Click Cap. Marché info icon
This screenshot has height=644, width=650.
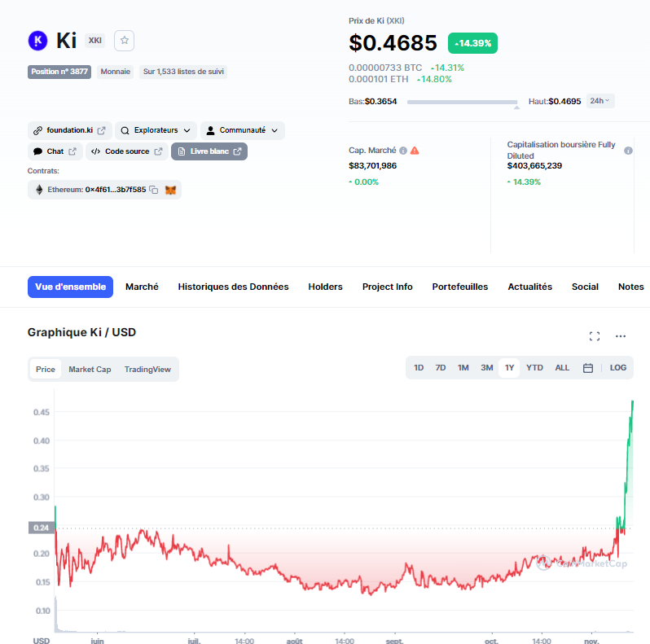point(403,151)
